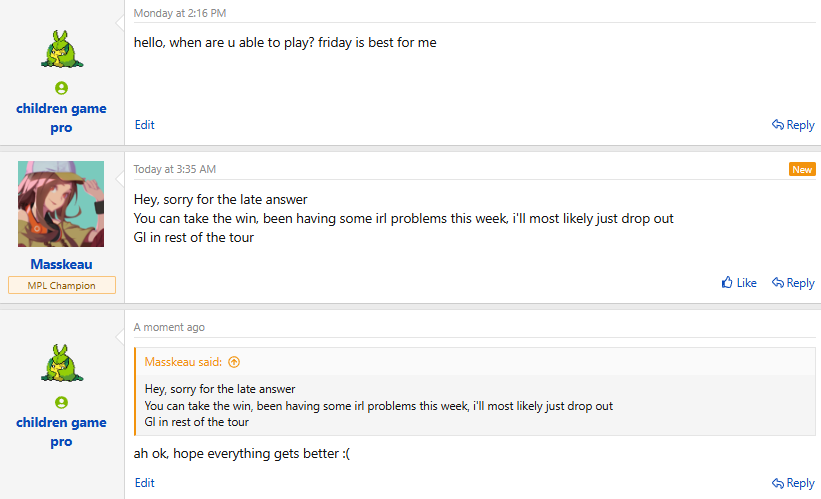The width and height of the screenshot is (821, 499).
Task: Reply to the "A moment ago" post
Action: (x=793, y=483)
